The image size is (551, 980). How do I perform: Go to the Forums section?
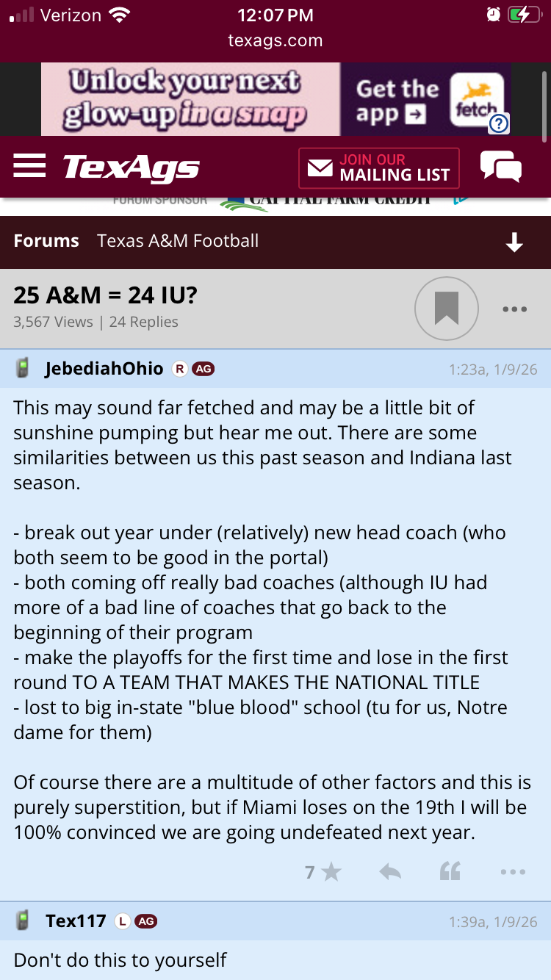pos(46,241)
